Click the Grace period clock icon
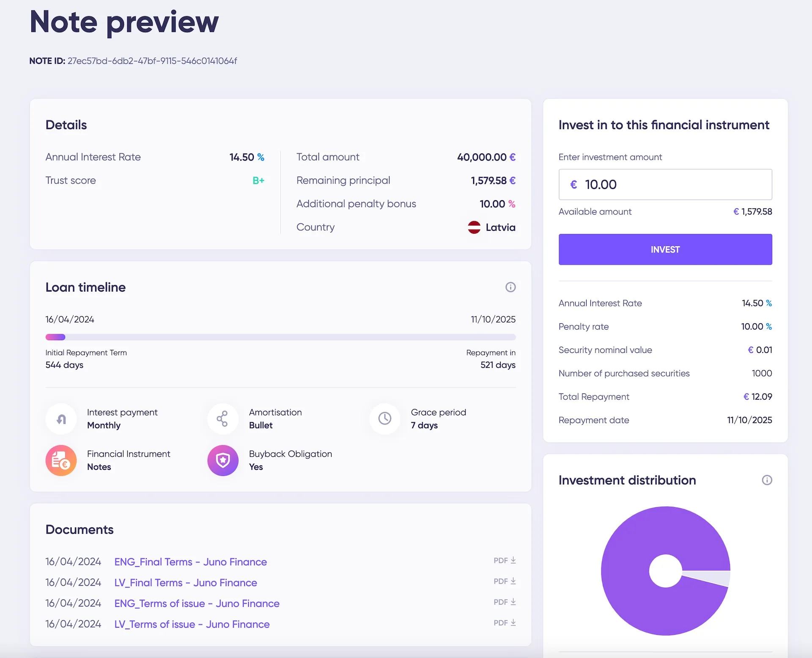 click(x=385, y=419)
